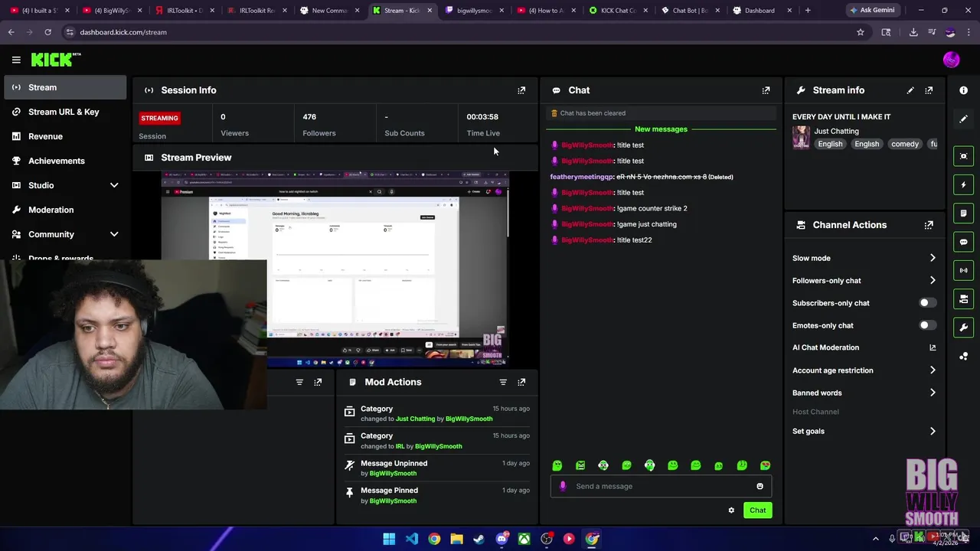Open Windows Start menu

[389, 539]
